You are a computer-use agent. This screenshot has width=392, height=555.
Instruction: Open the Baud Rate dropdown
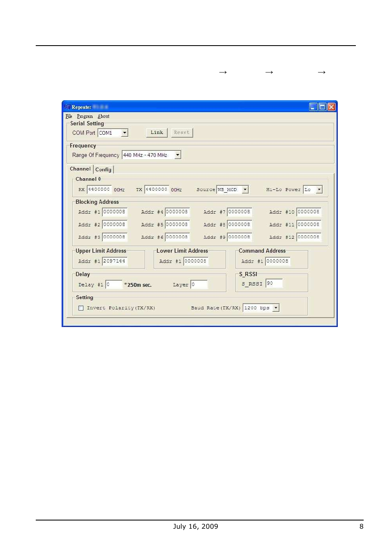(x=276, y=308)
